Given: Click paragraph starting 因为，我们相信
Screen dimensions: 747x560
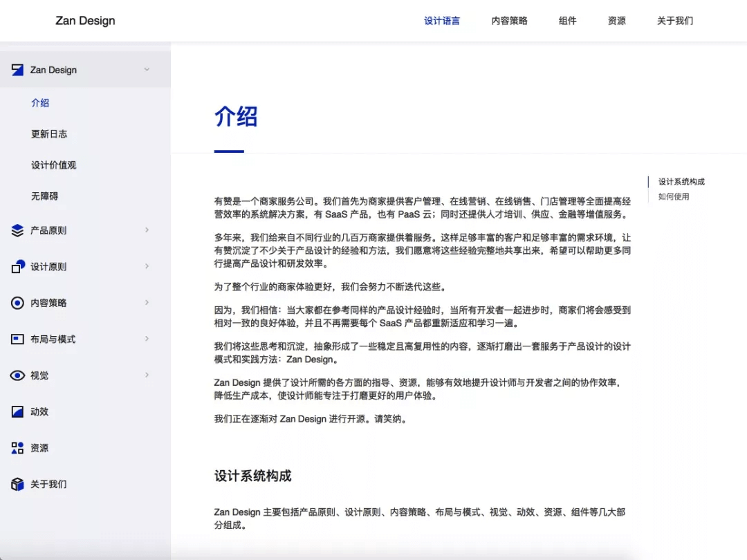Looking at the screenshot, I should point(423,317).
